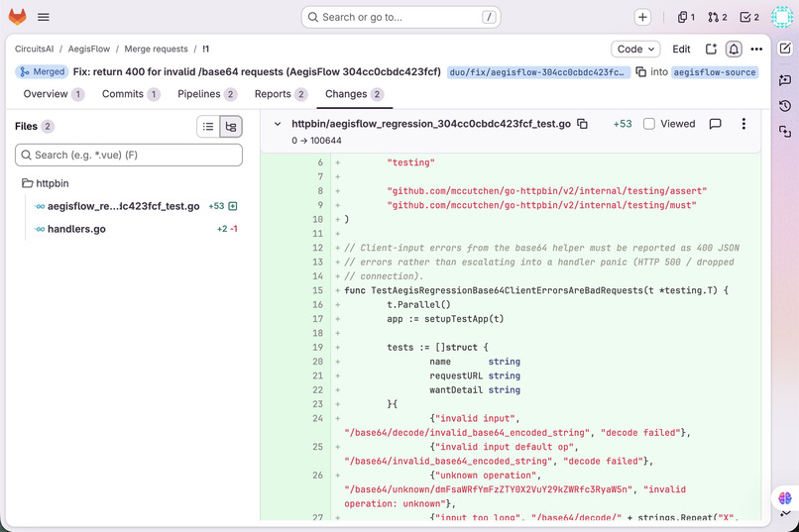Open the merge request more-actions ellipsis

coord(756,49)
